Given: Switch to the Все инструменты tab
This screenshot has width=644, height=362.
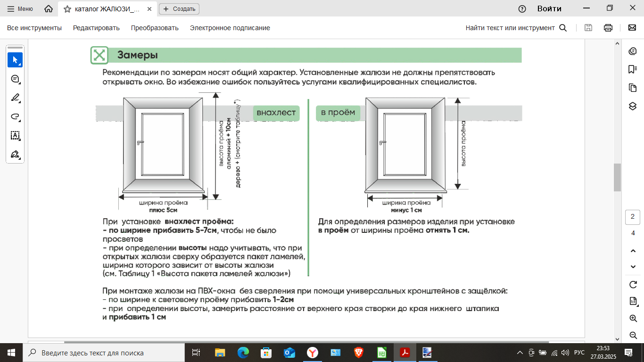Looking at the screenshot, I should pyautogui.click(x=34, y=28).
